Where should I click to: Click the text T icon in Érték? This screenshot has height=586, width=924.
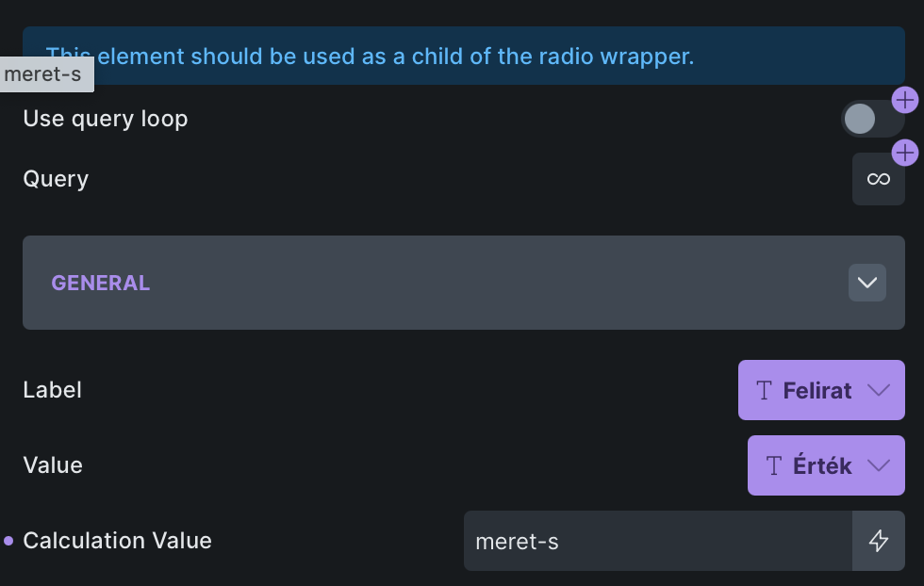pyautogui.click(x=774, y=465)
